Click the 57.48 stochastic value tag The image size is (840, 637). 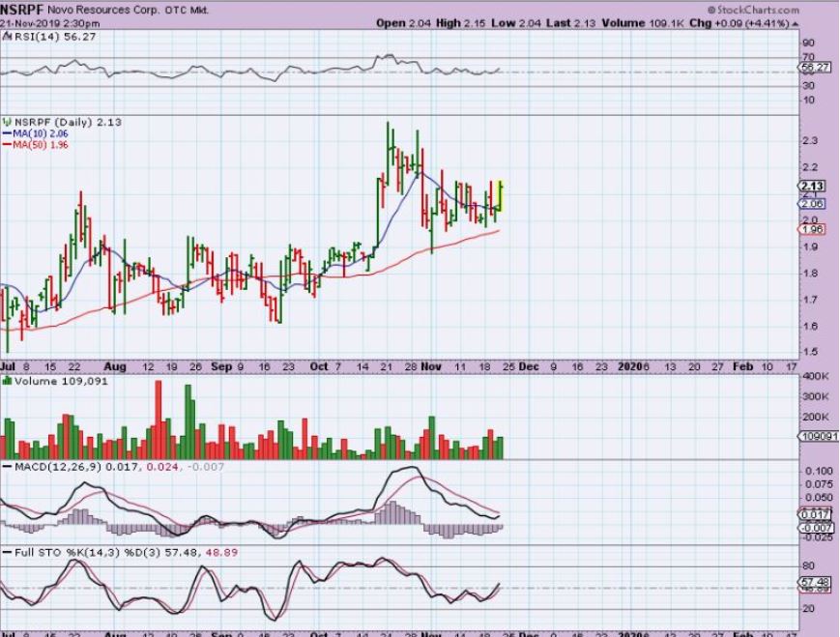[817, 582]
